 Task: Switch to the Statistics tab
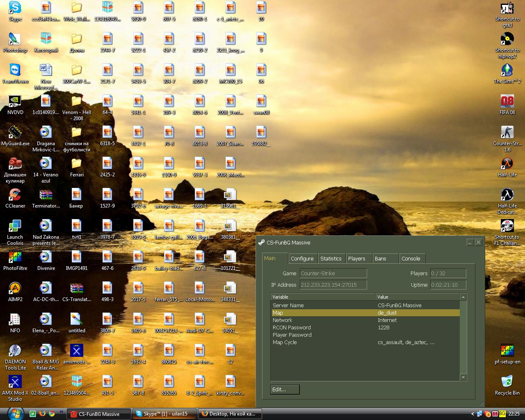331,258
